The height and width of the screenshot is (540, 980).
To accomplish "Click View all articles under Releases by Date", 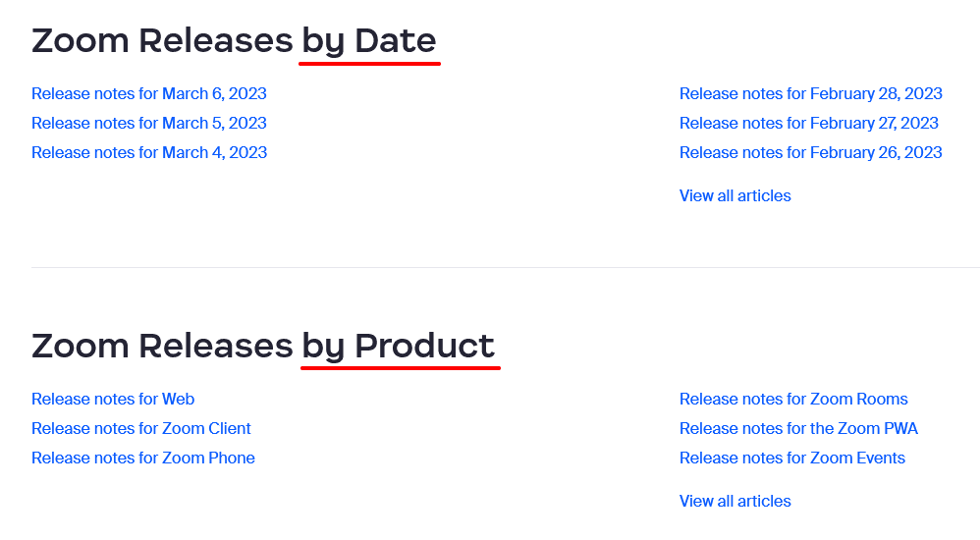I will pos(735,196).
